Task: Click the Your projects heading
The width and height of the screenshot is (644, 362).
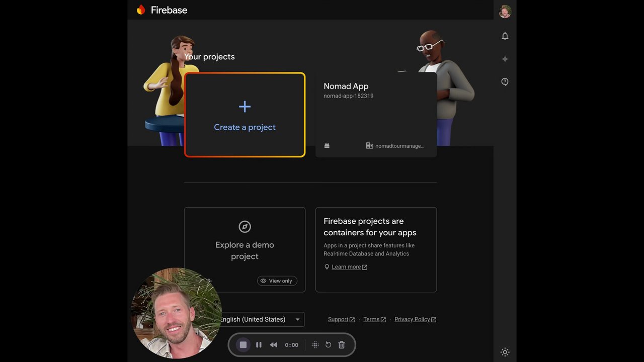Action: click(x=209, y=57)
